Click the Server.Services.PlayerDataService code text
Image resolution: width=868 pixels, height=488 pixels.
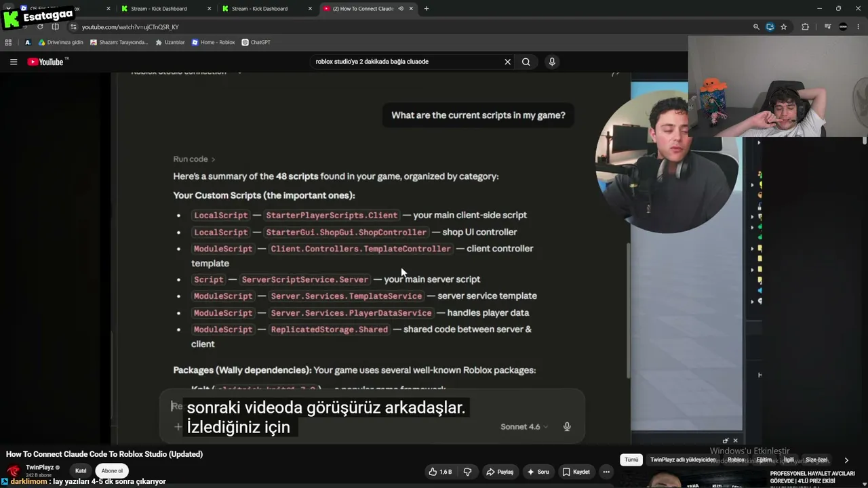(x=351, y=313)
